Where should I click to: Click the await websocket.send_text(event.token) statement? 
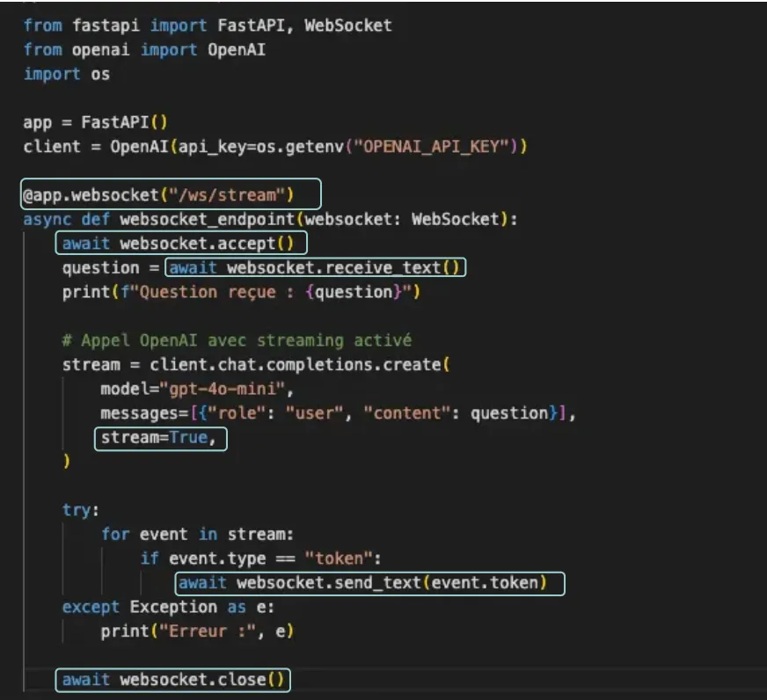(369, 582)
